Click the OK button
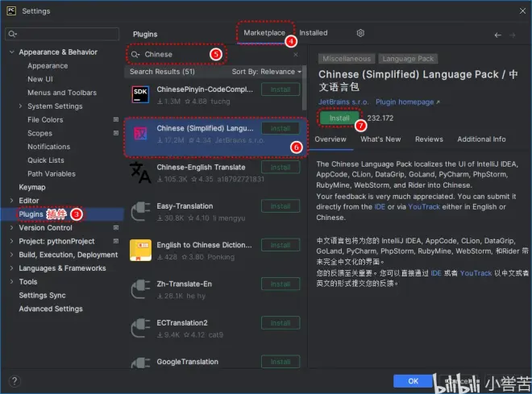532x394 pixels. pos(413,381)
